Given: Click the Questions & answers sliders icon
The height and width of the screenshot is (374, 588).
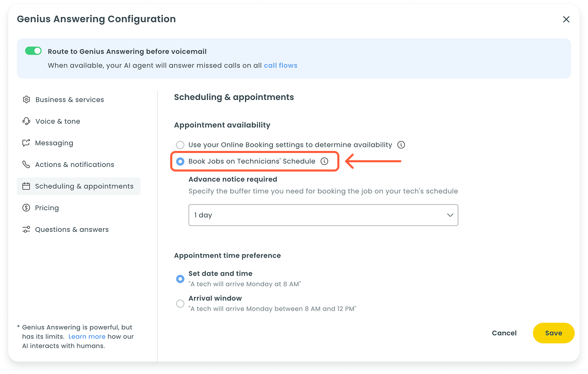Looking at the screenshot, I should (x=26, y=229).
